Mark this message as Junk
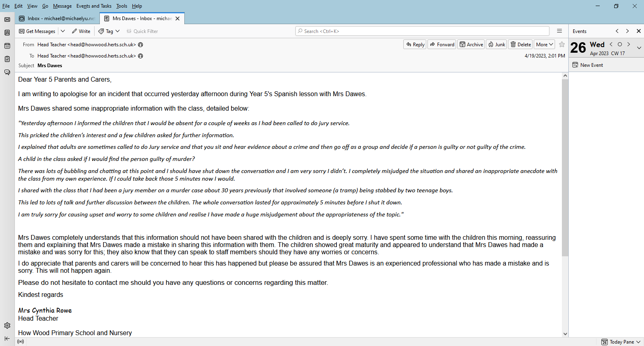Viewport: 644px width, 346px height. click(496, 45)
